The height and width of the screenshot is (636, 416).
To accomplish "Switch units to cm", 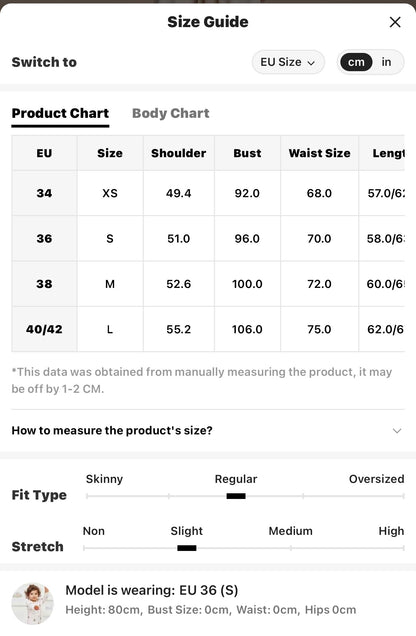I will pos(356,62).
